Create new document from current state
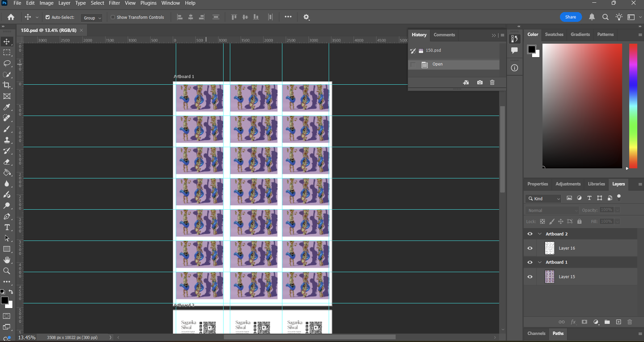 pyautogui.click(x=466, y=82)
